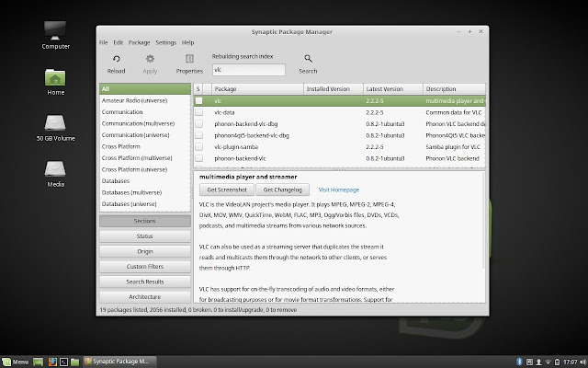The width and height of the screenshot is (588, 368).
Task: Select the Communication section
Action: pos(145,112)
